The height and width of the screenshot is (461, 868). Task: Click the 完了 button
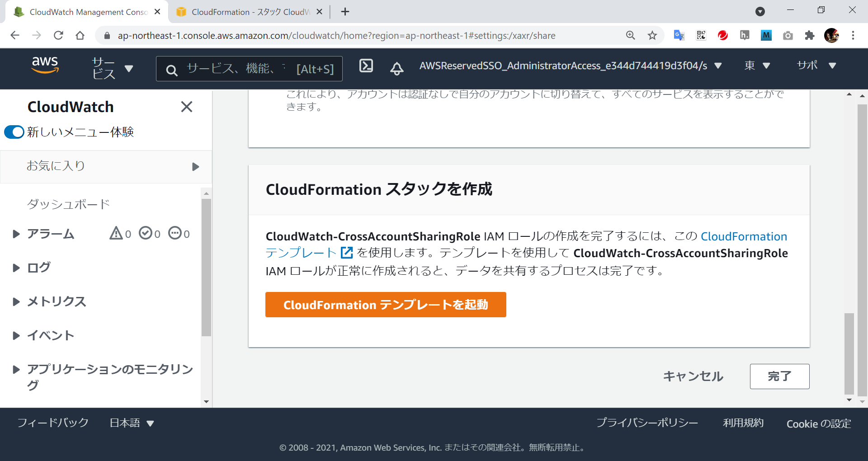tap(779, 376)
